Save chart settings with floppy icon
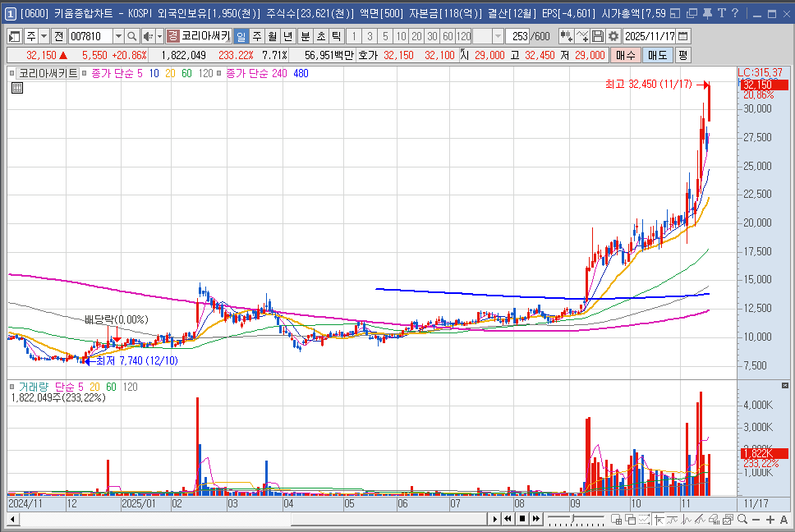795x532 pixels. click(598, 36)
